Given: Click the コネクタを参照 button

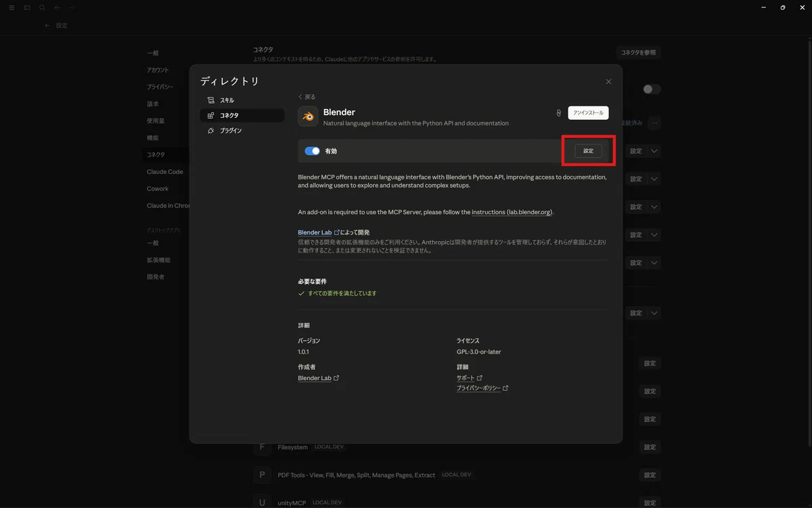Looking at the screenshot, I should point(638,52).
